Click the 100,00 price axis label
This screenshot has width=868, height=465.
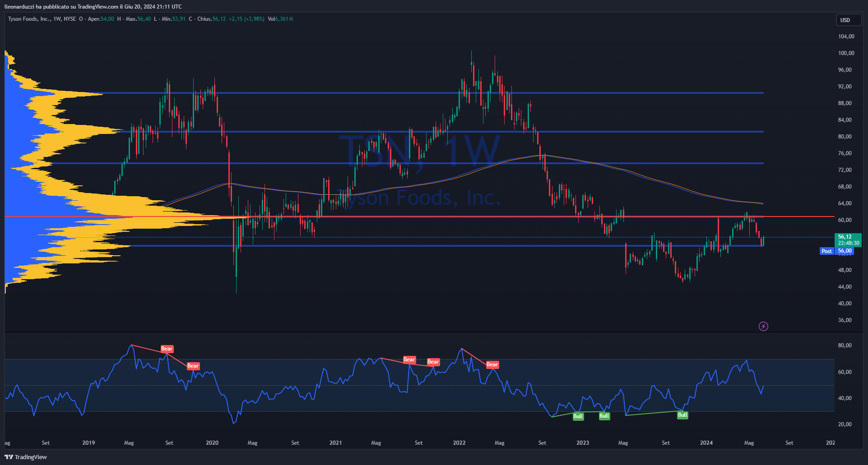[846, 53]
